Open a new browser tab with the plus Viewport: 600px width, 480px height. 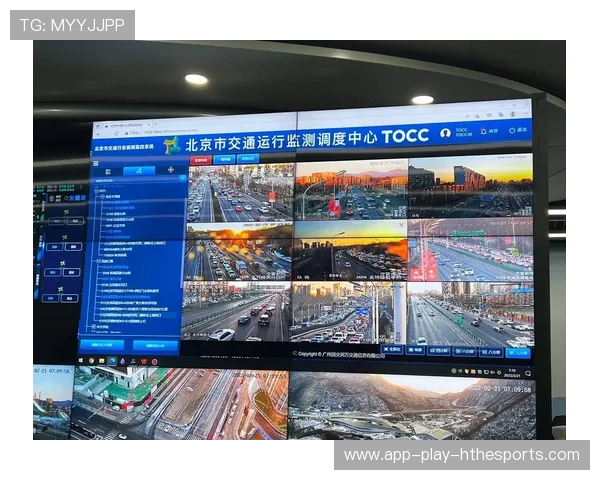(156, 124)
